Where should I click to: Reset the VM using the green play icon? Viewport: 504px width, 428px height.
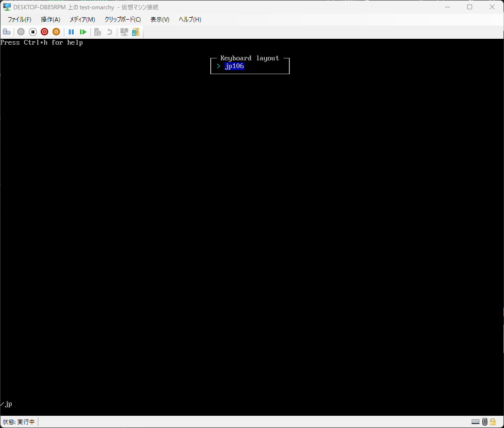(83, 32)
